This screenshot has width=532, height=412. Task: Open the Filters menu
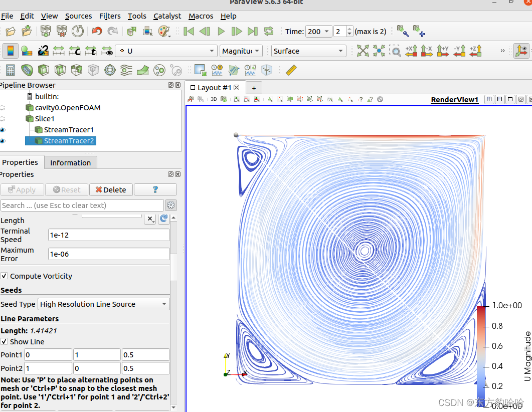(110, 16)
